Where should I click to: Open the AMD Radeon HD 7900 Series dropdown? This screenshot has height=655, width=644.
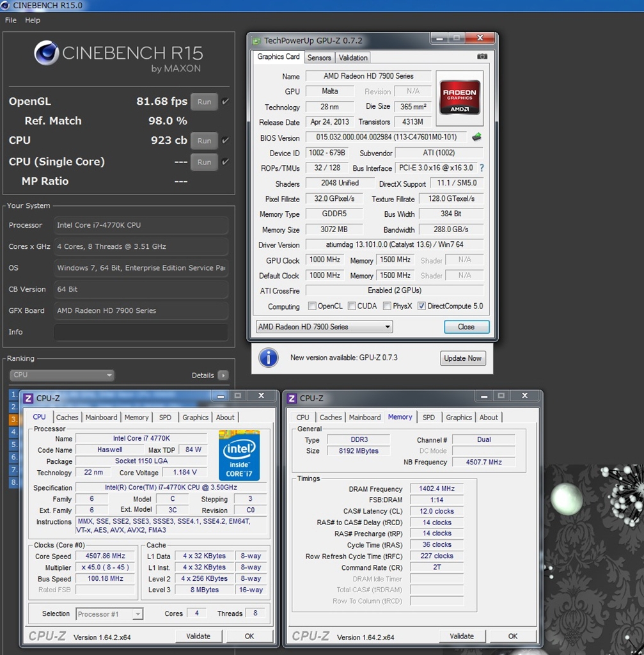click(x=324, y=327)
